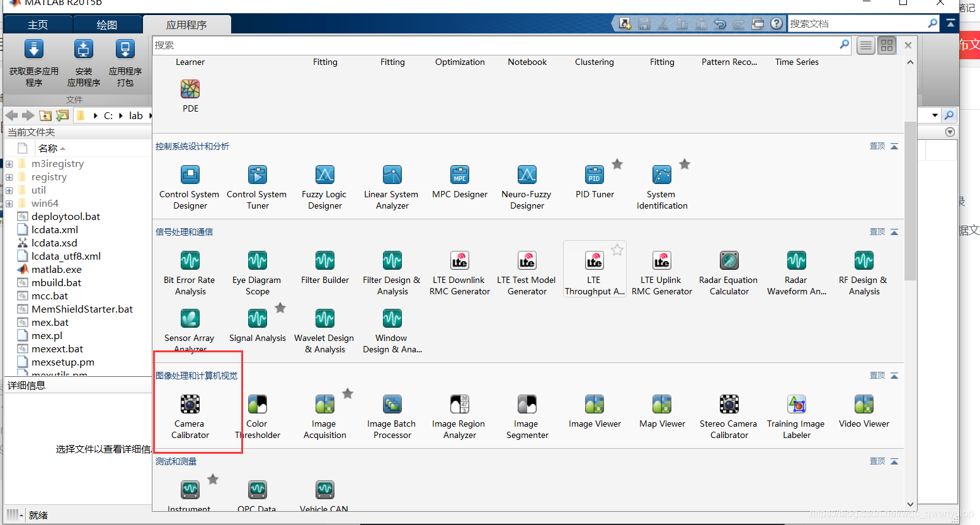Pin 信号处理和通信 section with 置顶
The width and height of the screenshot is (980, 525).
tap(877, 232)
